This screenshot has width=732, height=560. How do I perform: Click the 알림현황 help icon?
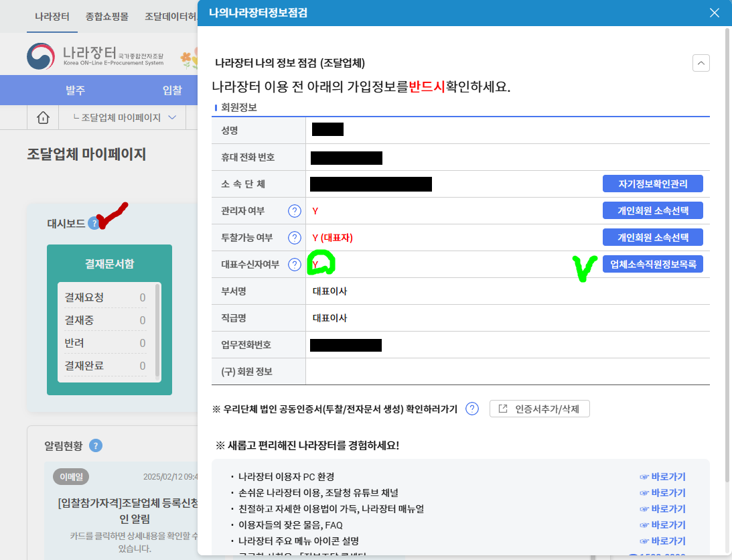pos(96,445)
